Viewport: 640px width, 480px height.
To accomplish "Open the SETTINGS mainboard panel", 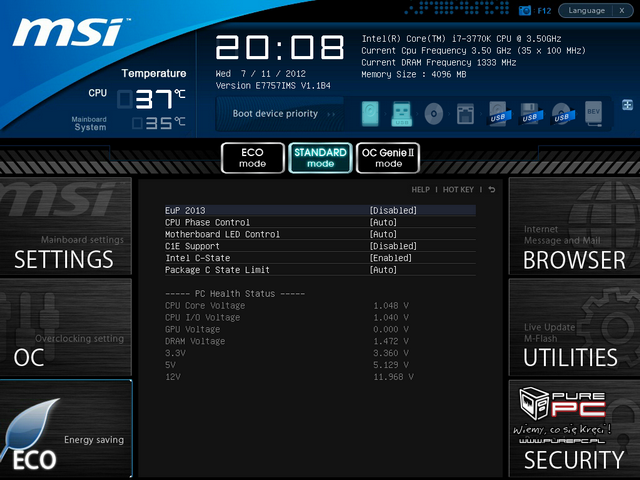I will point(65,232).
